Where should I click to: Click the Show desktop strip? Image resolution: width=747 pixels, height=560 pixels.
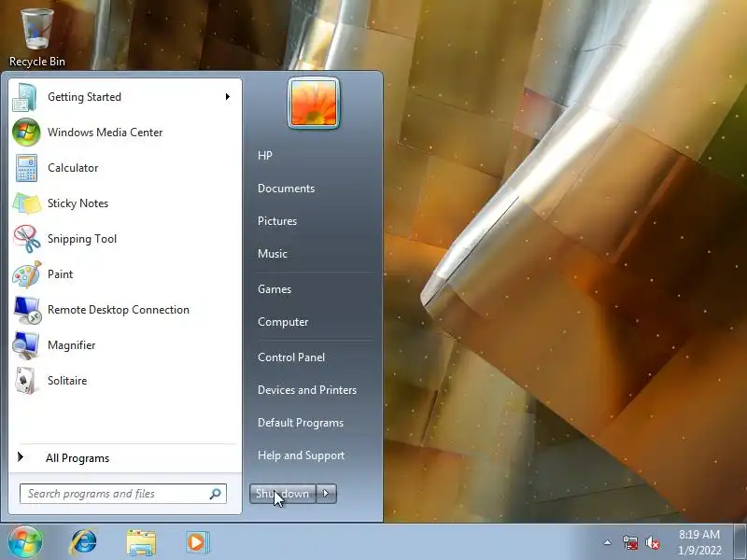coord(740,542)
